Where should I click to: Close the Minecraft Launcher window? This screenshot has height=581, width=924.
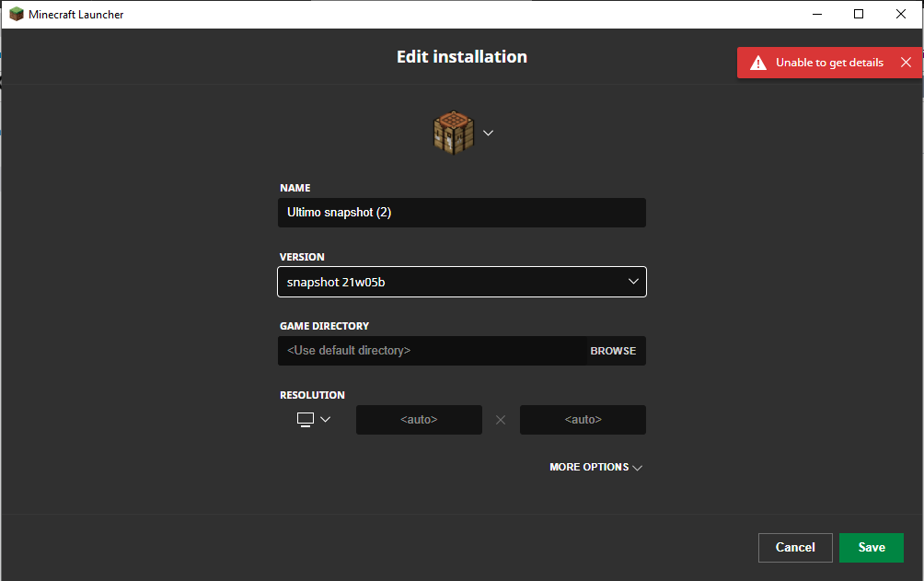900,14
